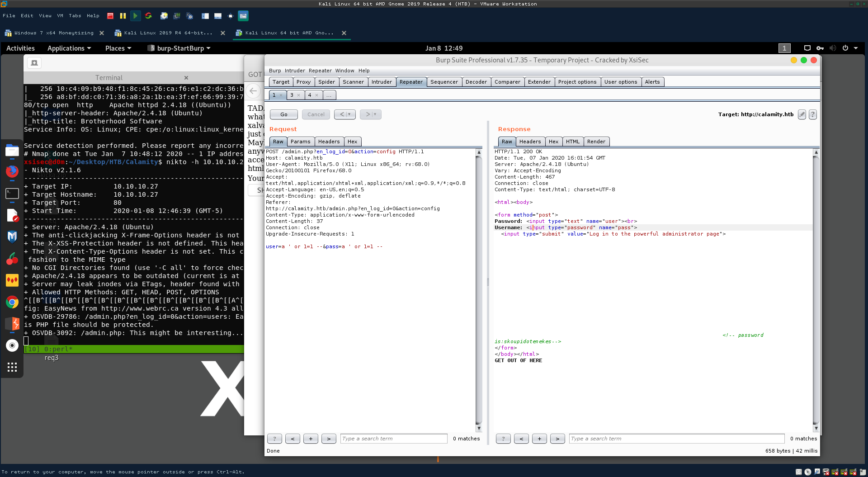Launch Chrome from the dock
Image resolution: width=868 pixels, height=477 pixels.
pos(12,302)
